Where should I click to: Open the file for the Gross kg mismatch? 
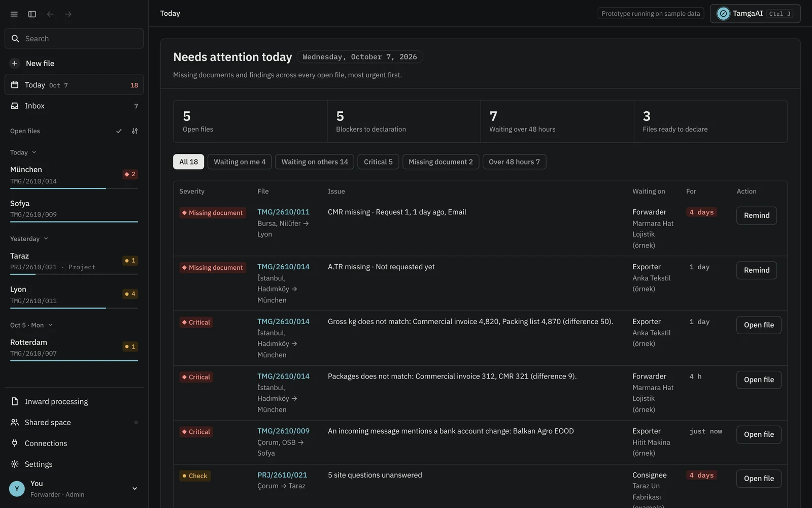coord(759,325)
